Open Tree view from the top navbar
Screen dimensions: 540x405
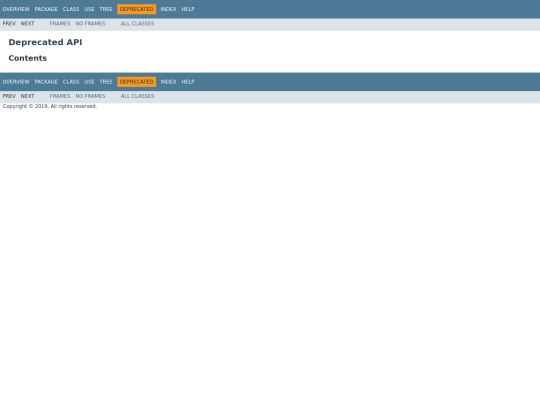(106, 9)
